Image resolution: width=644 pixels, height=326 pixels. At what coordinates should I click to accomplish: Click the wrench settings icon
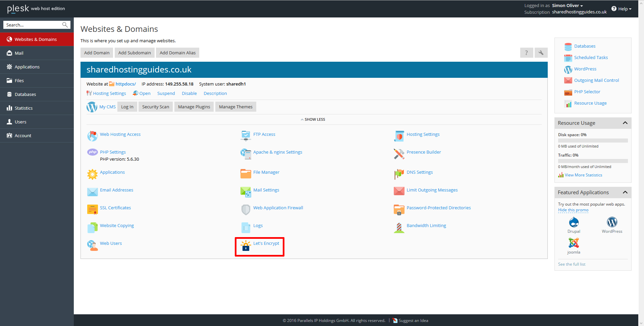click(x=541, y=53)
